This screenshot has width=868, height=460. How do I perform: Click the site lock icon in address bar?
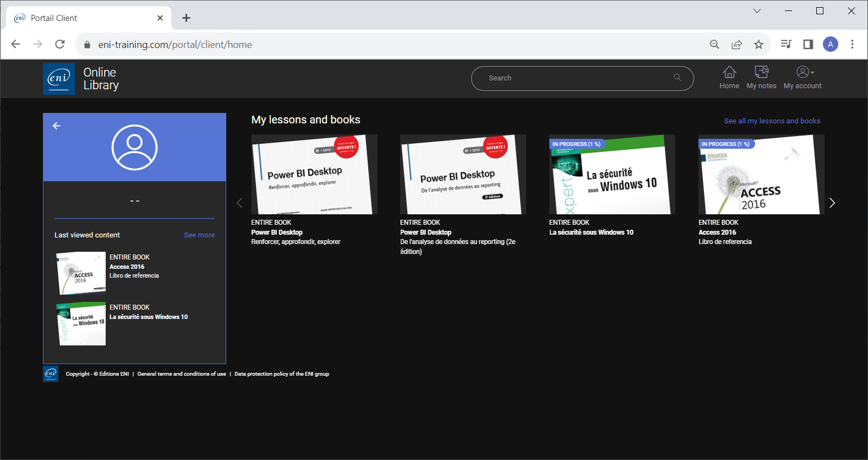(x=87, y=45)
